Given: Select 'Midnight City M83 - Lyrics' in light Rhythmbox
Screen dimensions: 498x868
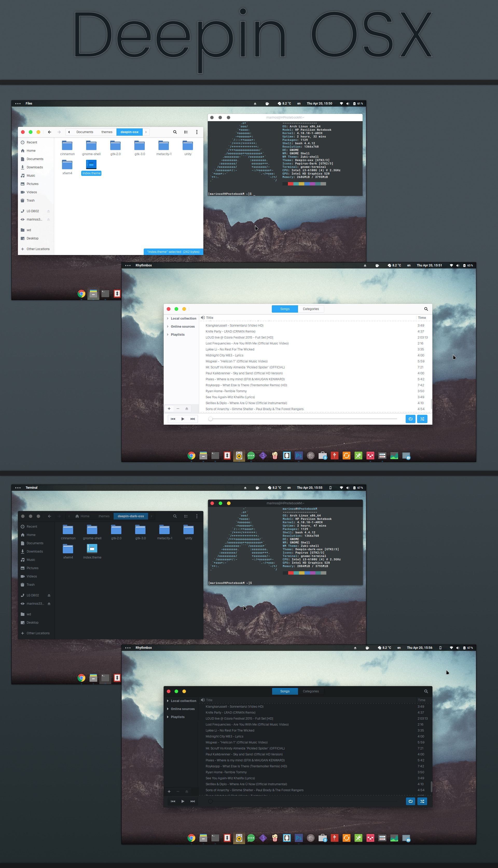Looking at the screenshot, I should click(224, 355).
